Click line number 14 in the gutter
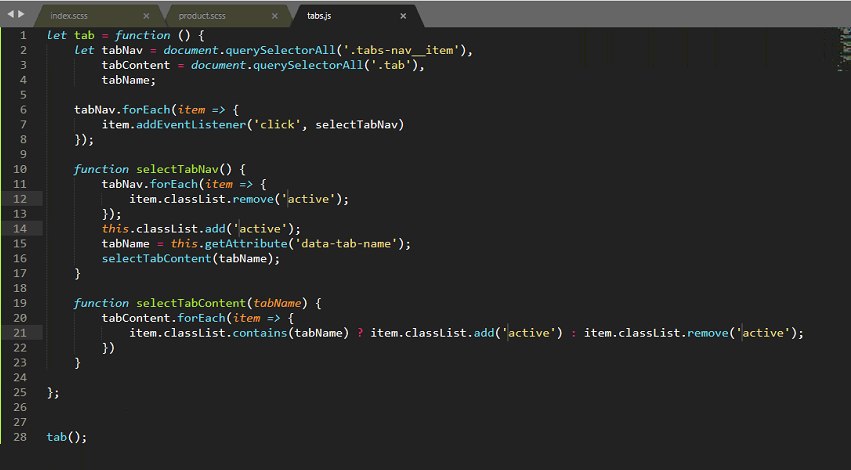This screenshot has height=470, width=851. 20,229
